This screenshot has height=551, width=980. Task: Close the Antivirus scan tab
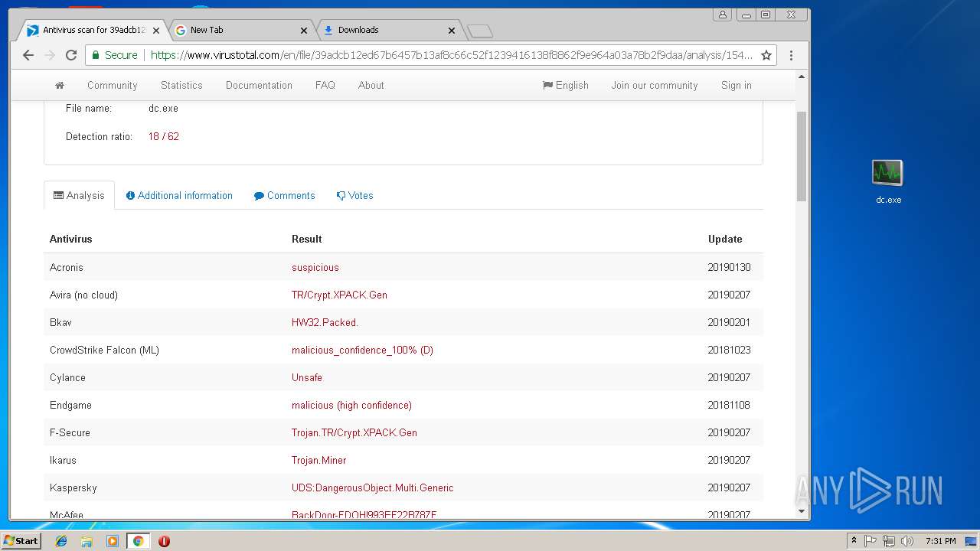tap(156, 31)
